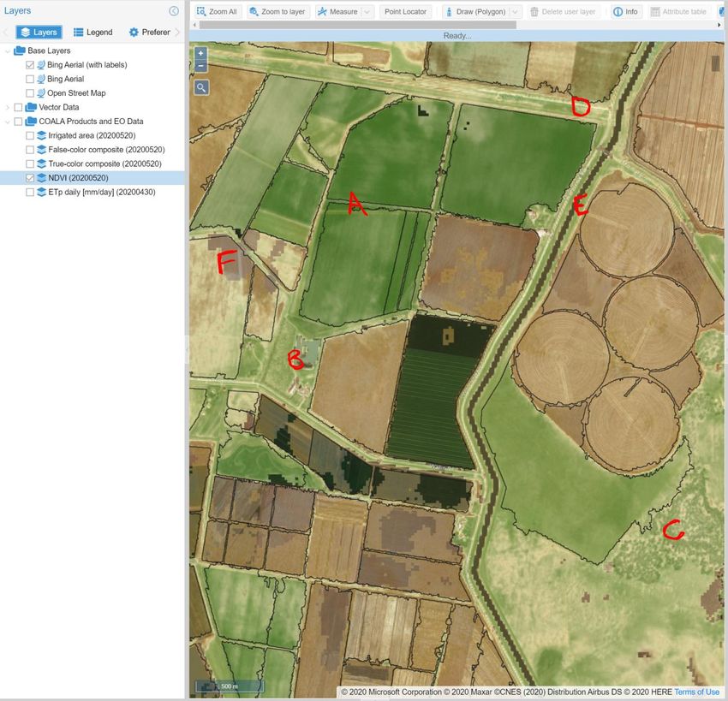This screenshot has width=728, height=701.
Task: Click the Open Street Map globe icon
Action: [41, 92]
